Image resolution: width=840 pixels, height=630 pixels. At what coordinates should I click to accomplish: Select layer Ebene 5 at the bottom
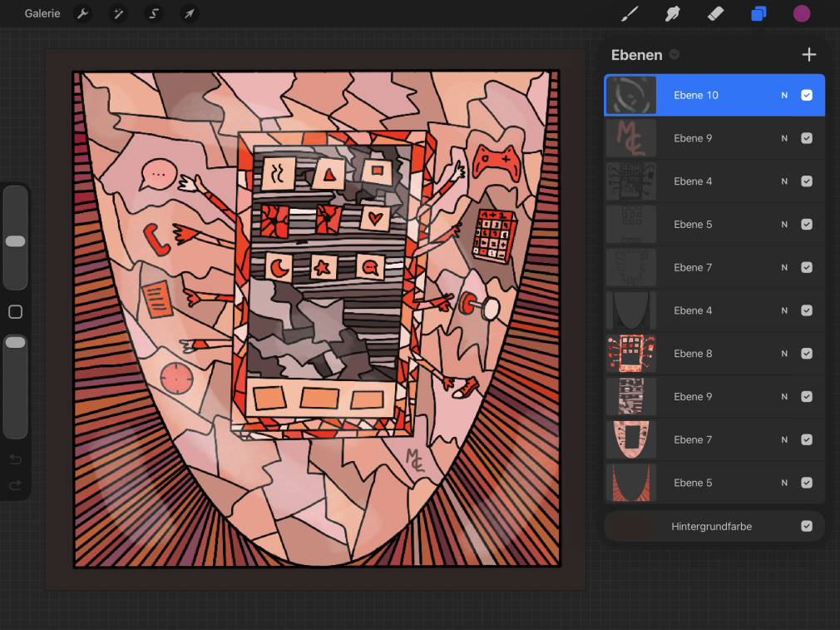point(714,483)
